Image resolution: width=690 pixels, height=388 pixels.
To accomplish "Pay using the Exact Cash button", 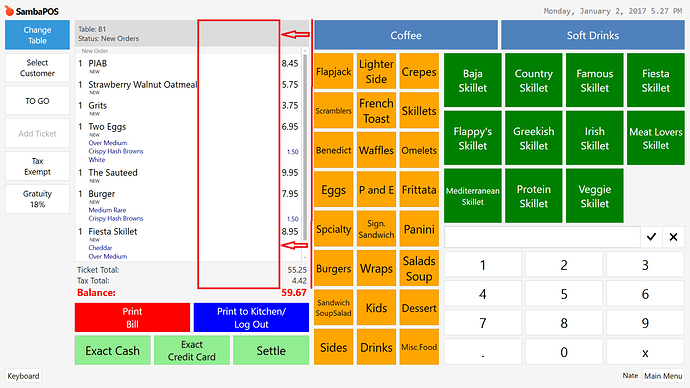I will click(113, 351).
